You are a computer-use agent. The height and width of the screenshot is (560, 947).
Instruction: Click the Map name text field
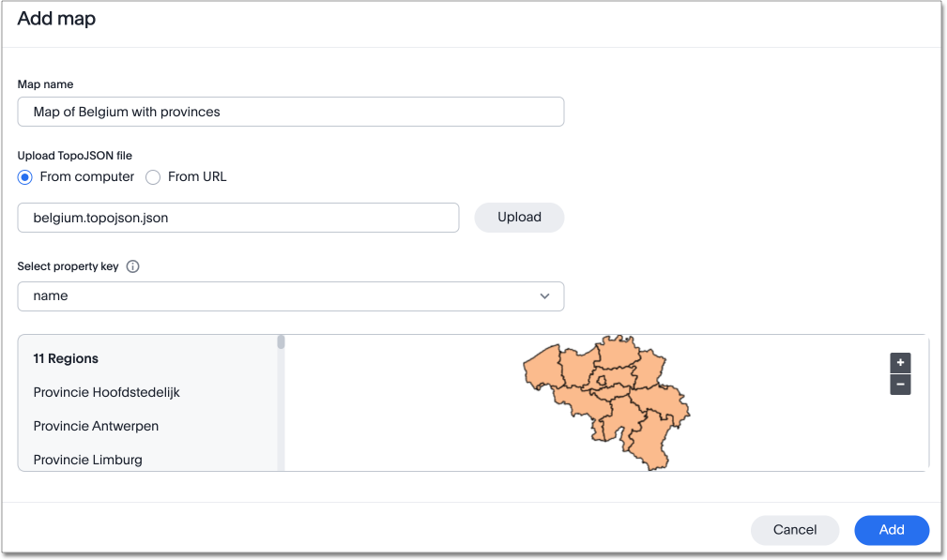pos(291,112)
